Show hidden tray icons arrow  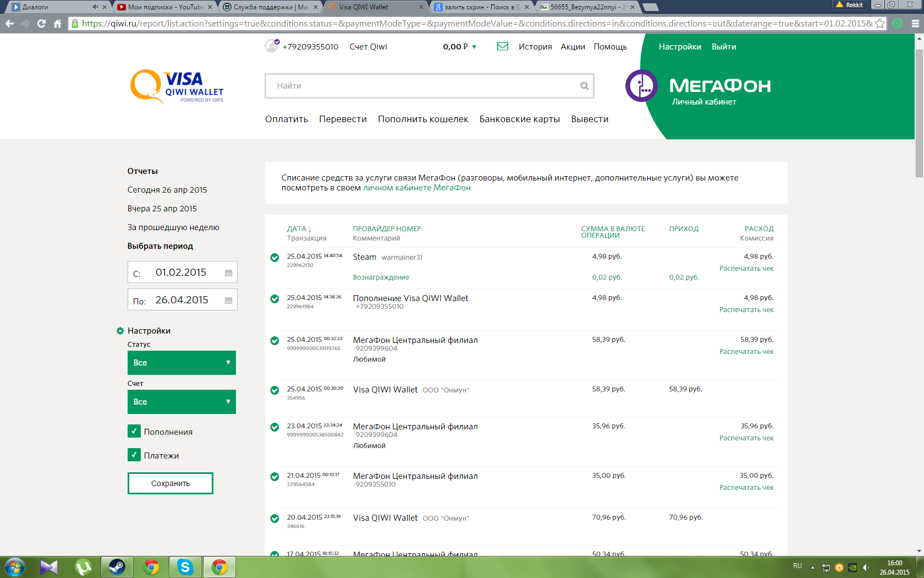click(x=812, y=568)
